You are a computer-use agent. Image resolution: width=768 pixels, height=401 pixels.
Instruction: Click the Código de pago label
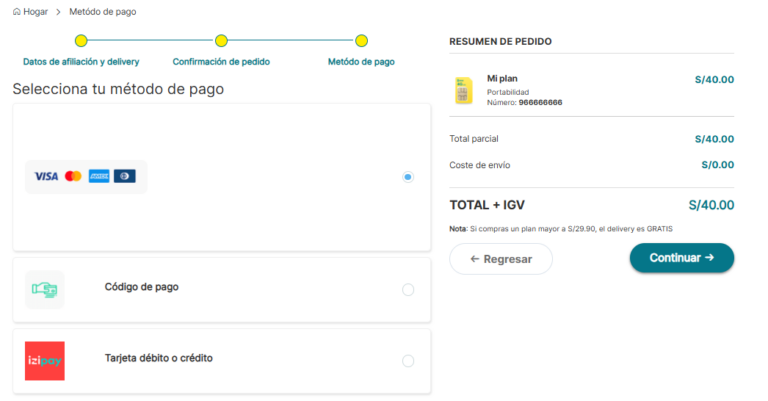142,287
